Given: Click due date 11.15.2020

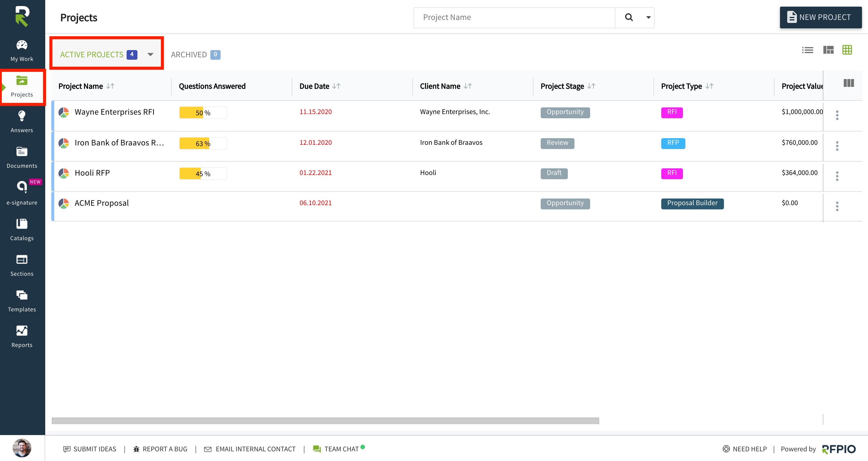Looking at the screenshot, I should click(315, 112).
